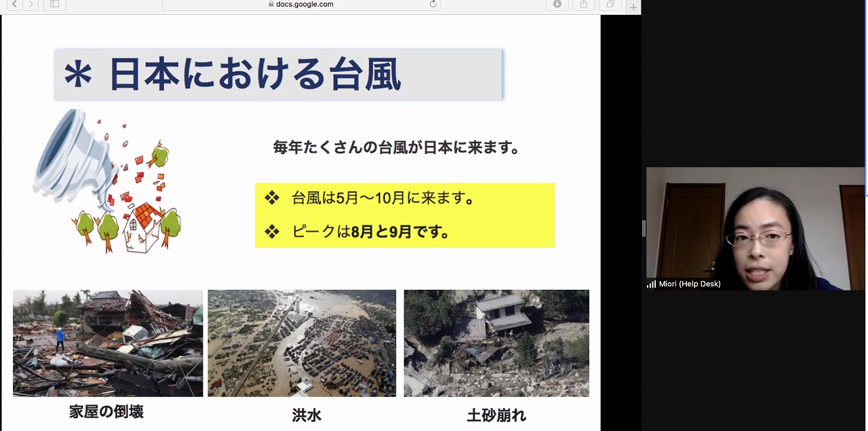Click the Safari share button

[584, 4]
